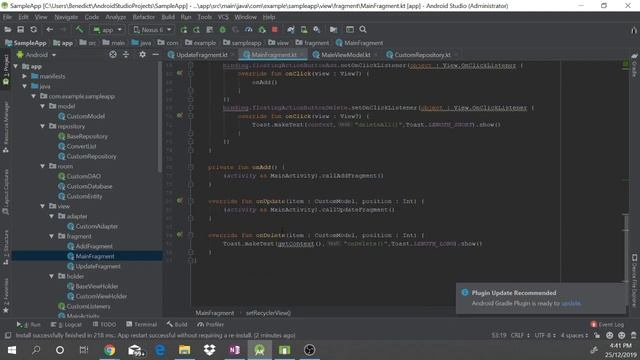Click the UTF-8 encoding in status bar
The image size is (640, 360).
(x=546, y=335)
